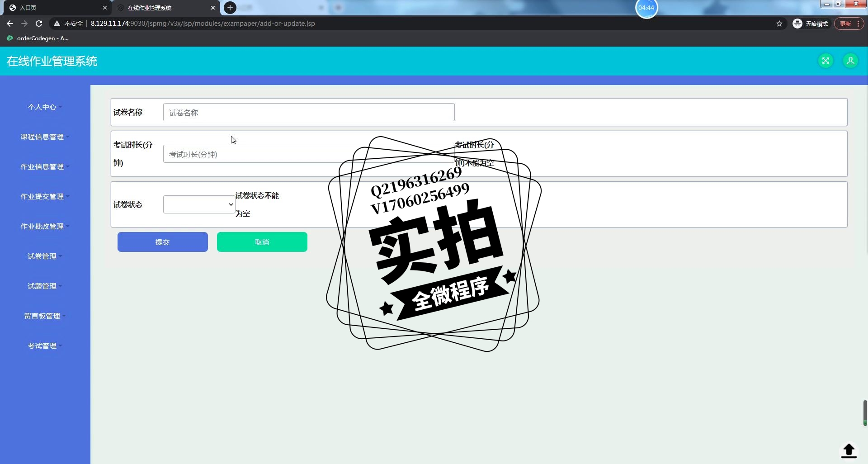This screenshot has width=868, height=464.
Task: Expand the 试题管理 menu
Action: (45, 286)
